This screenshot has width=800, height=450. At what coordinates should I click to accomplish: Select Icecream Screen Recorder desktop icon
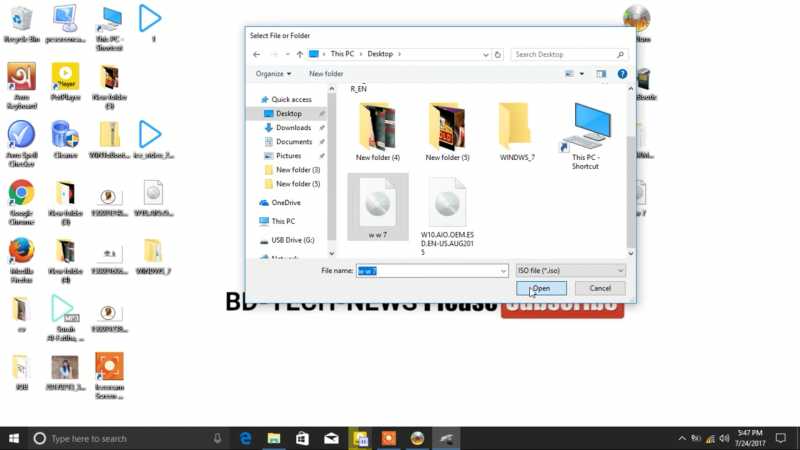[109, 376]
